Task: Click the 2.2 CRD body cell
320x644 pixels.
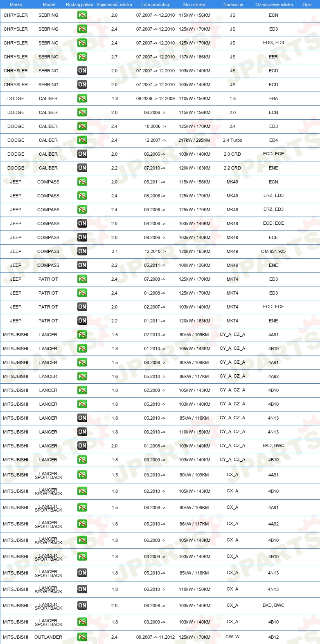Action: pyautogui.click(x=232, y=168)
